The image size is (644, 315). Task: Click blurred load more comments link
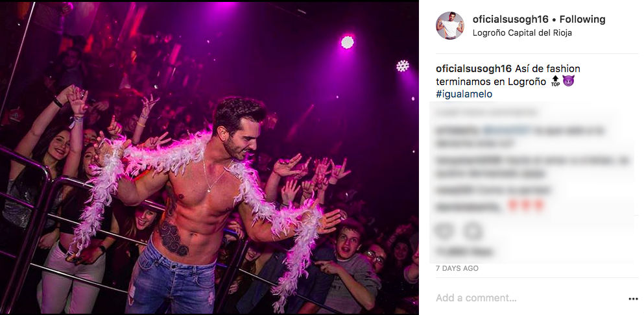(486, 112)
